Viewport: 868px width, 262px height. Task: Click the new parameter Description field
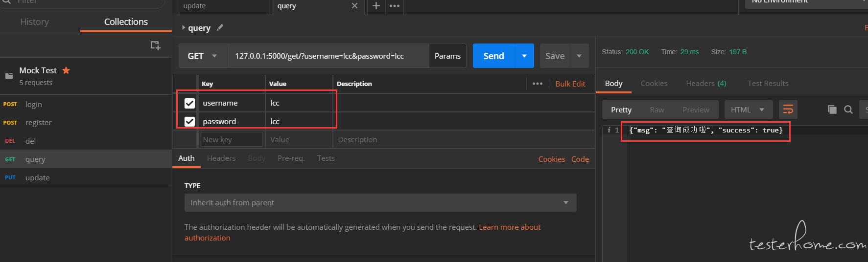464,139
